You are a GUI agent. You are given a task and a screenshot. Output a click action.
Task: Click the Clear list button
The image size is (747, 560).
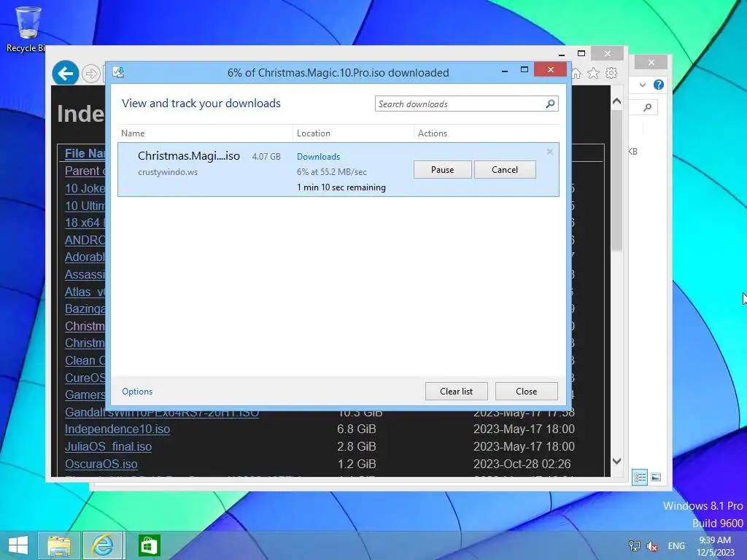pos(456,392)
